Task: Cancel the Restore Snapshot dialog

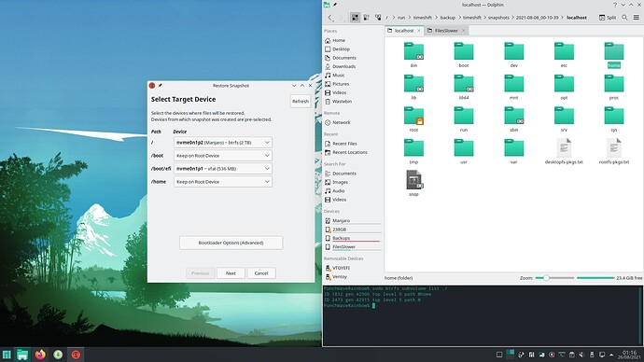Action: [x=261, y=273]
